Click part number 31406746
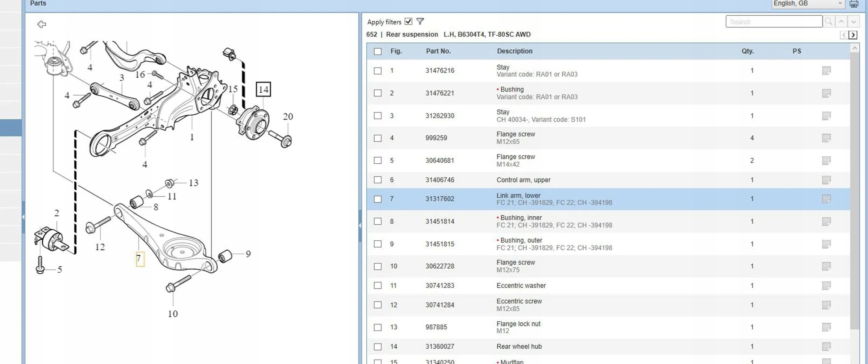 pyautogui.click(x=440, y=180)
